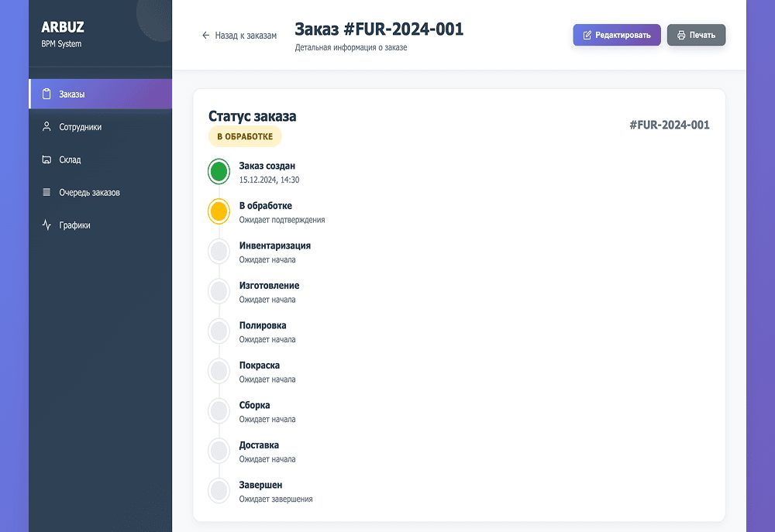This screenshot has height=532, width=775.
Task: Select the yellow В обработке step marker
Action: point(219,211)
